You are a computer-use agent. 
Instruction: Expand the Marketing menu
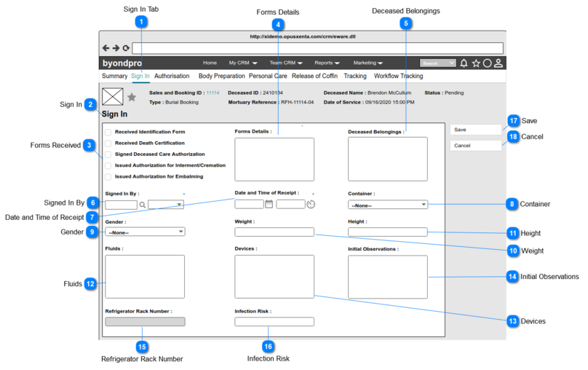[368, 63]
